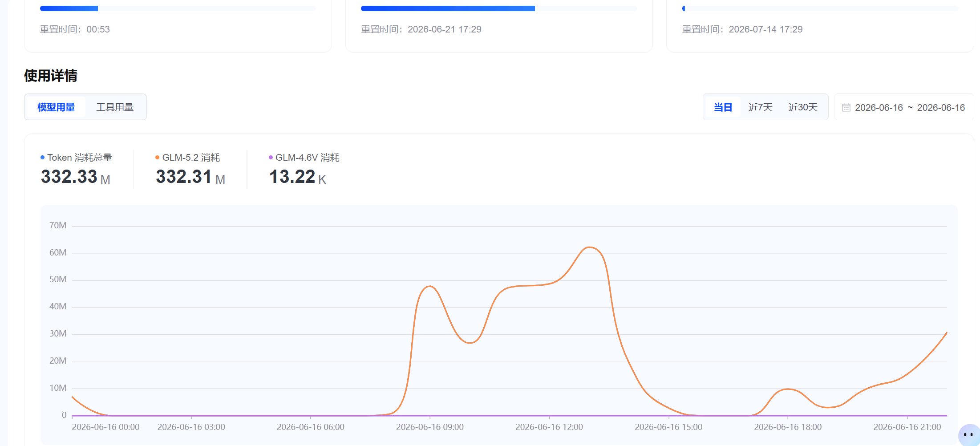Image resolution: width=980 pixels, height=446 pixels.
Task: Click the 332.31 M GLM-5.2 value
Action: tap(190, 177)
